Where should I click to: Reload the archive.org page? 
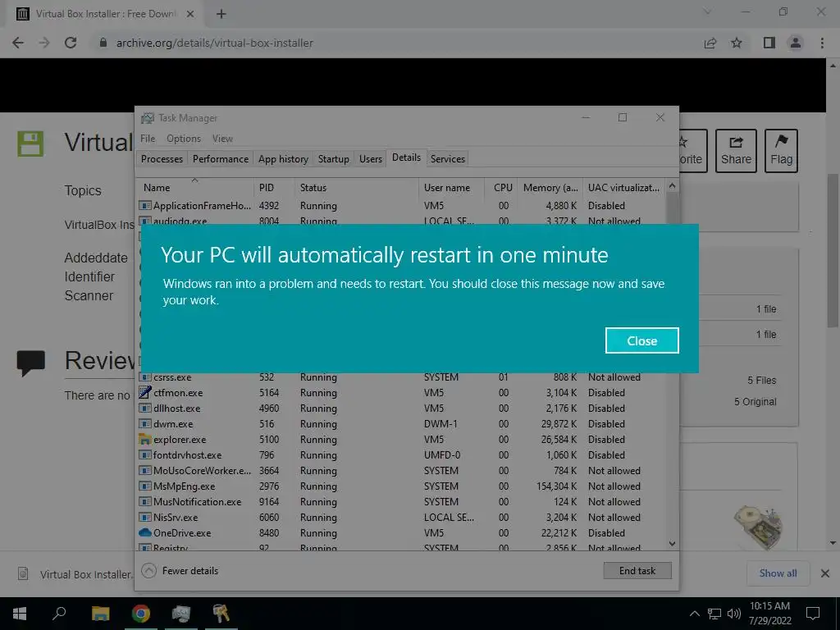pos(71,43)
